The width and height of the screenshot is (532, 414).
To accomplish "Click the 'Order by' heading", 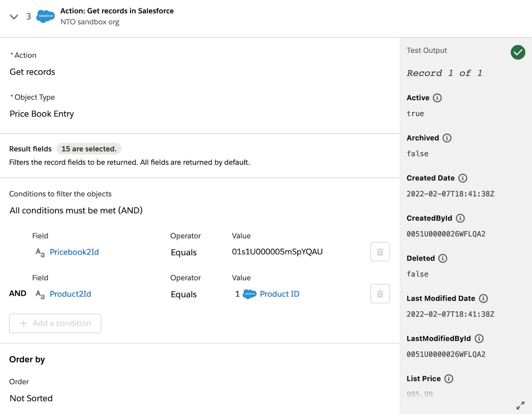I will pos(27,359).
